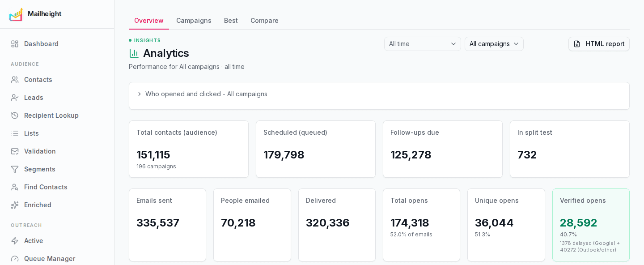Open the All campaigns filter dropdown

pyautogui.click(x=494, y=44)
